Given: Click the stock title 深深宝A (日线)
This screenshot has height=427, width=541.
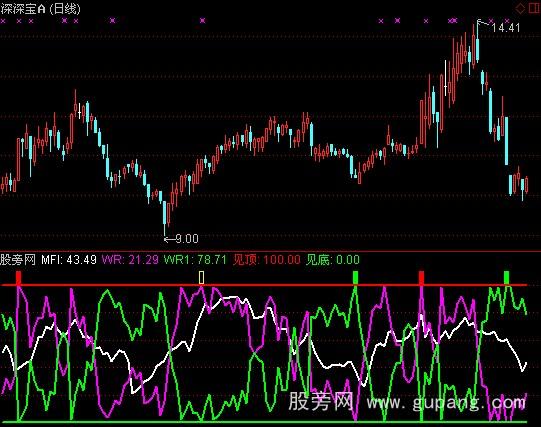Looking at the screenshot, I should (x=40, y=9).
